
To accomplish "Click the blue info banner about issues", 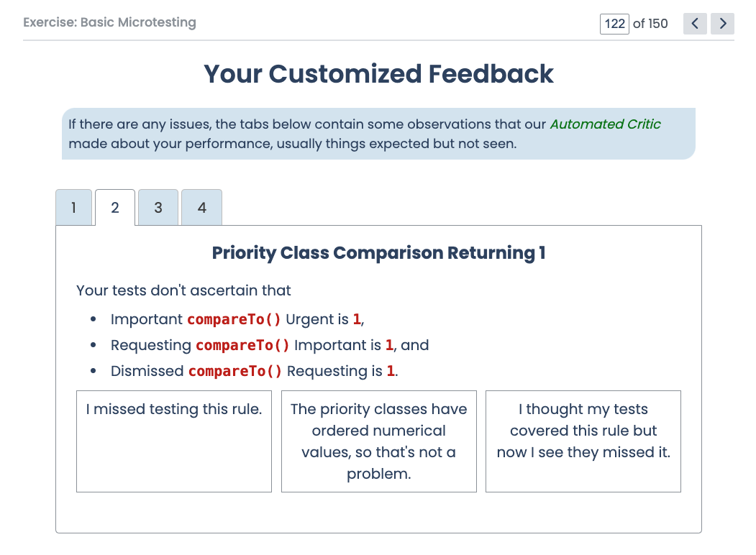I will 378,134.
